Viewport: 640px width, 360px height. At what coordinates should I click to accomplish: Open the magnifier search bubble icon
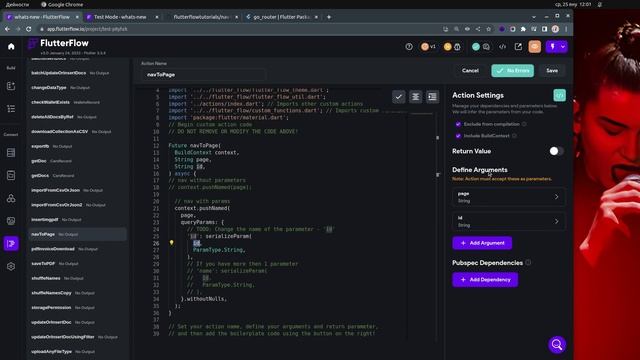557,345
